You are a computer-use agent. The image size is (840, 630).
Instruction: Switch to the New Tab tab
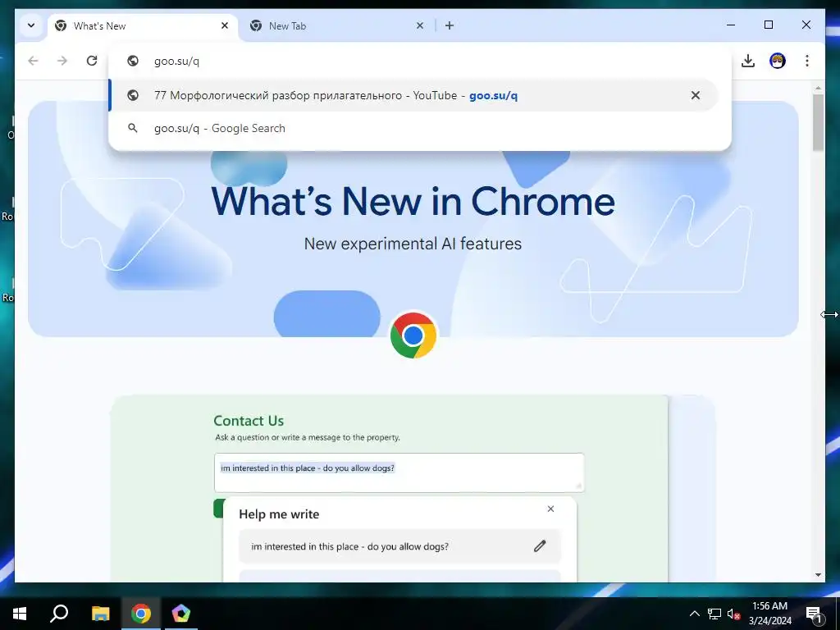[x=337, y=25]
